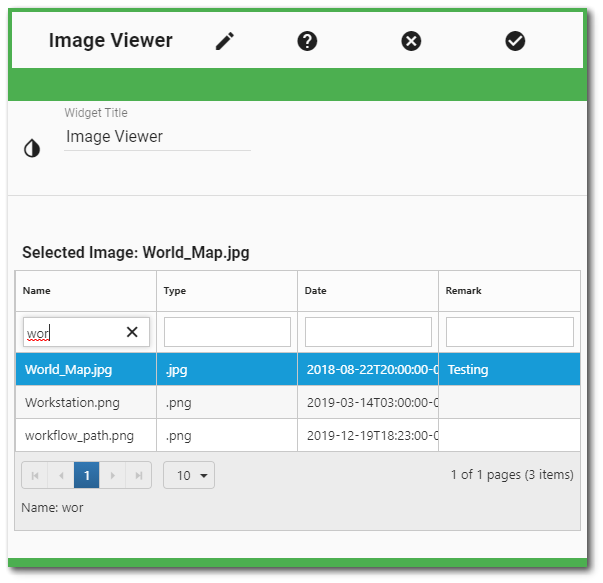Focus the Name filter box containing wor
603x583 pixels.
coord(86,332)
